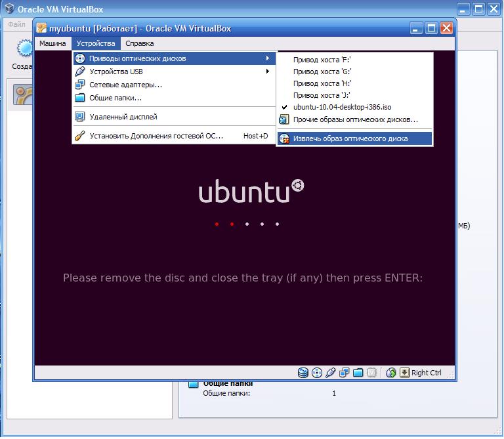Image resolution: width=504 pixels, height=439 pixels.
Task: Open the Справка menu
Action: pos(140,43)
